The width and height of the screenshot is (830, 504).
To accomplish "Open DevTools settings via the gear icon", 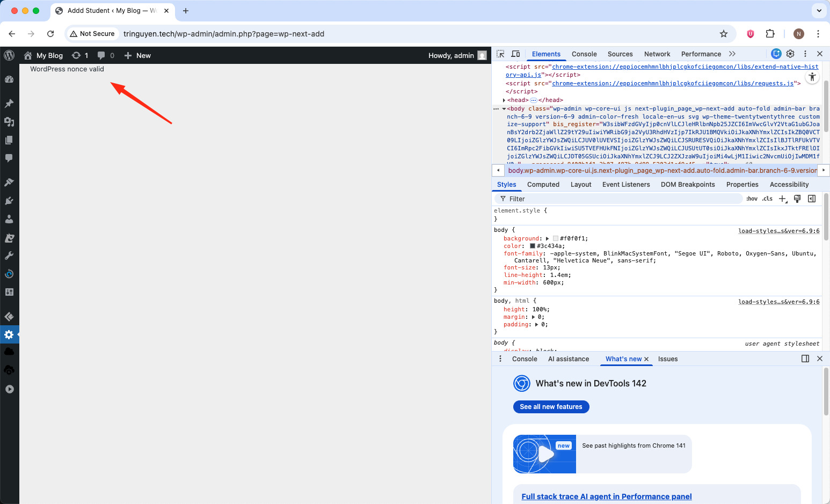I will 790,54.
